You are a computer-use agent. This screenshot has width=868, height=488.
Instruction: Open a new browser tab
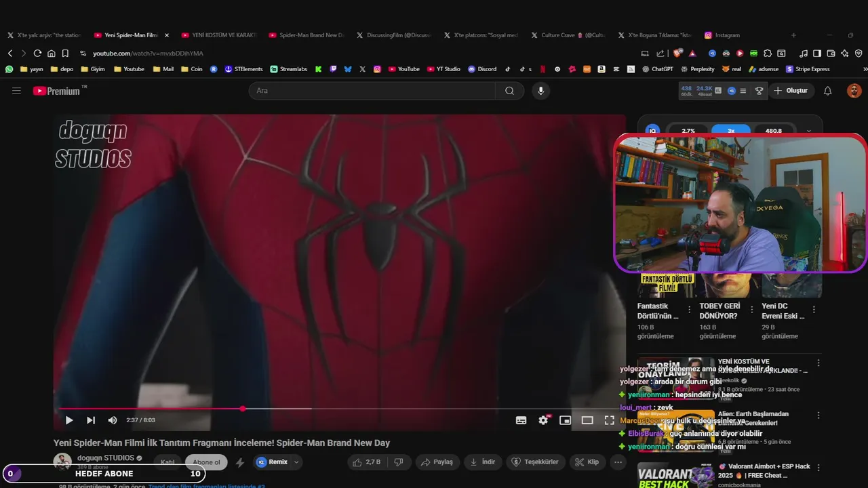(x=793, y=35)
